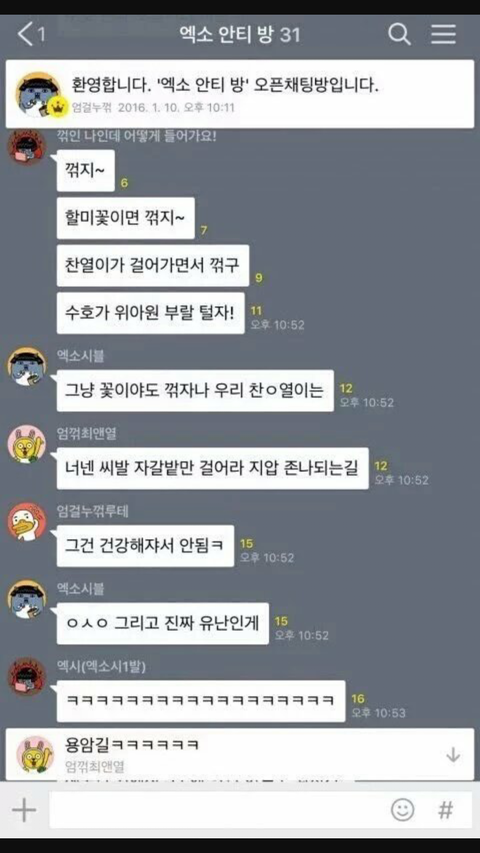This screenshot has width=480, height=853.
Task: Open the hamburger menu in the header
Action: [444, 35]
